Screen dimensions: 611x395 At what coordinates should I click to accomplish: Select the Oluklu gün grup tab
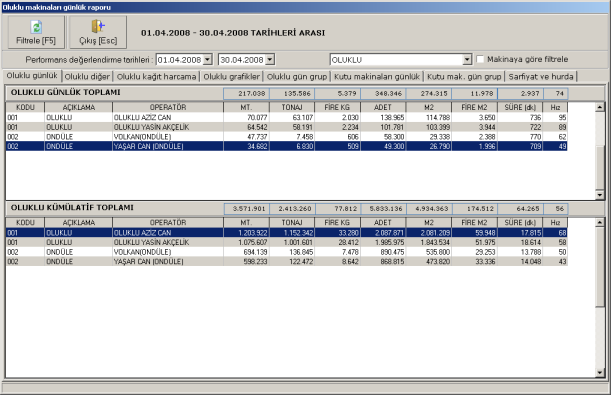(x=297, y=77)
